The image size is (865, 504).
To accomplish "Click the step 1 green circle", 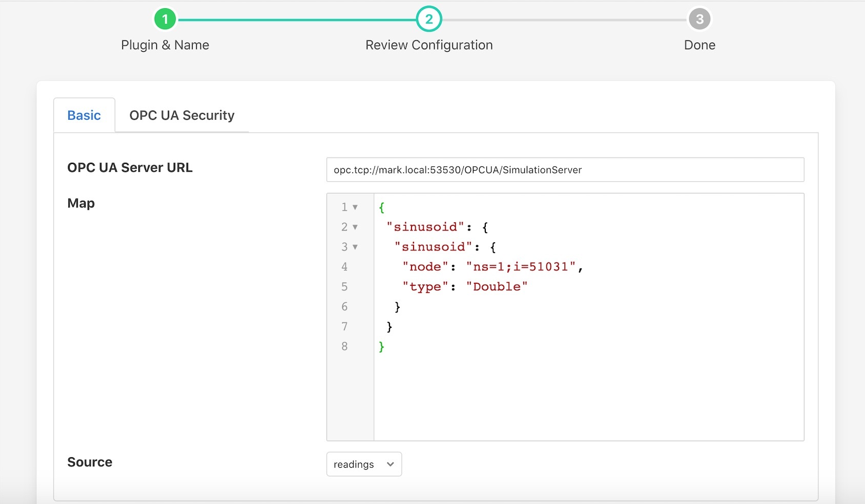I will pos(165,19).
